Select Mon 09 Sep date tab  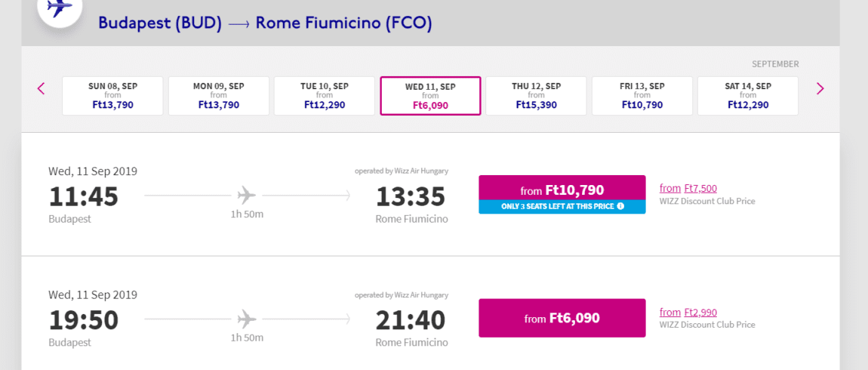point(219,96)
